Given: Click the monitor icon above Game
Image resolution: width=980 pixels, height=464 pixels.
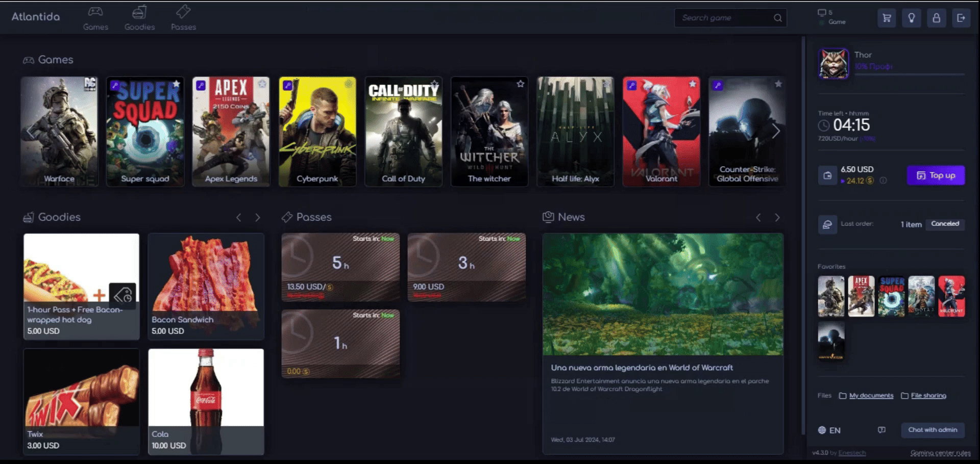Looking at the screenshot, I should [822, 13].
